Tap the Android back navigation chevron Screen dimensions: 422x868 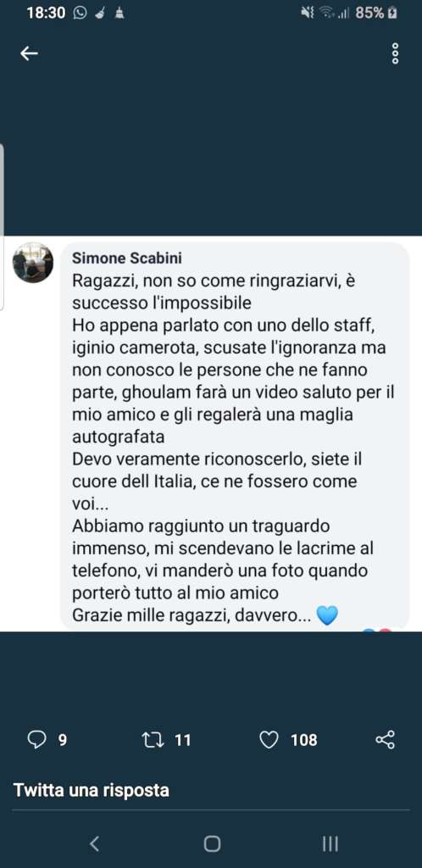(x=95, y=843)
